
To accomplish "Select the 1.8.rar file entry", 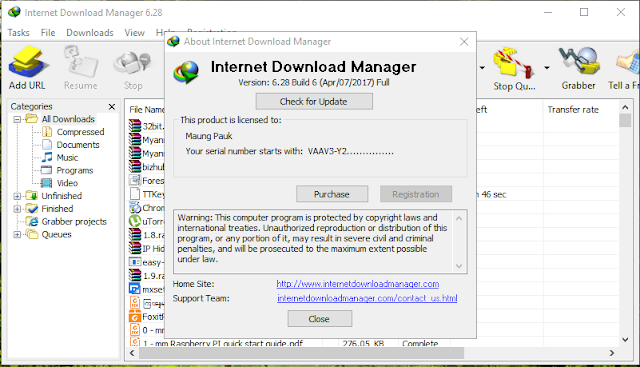I will click(x=147, y=235).
